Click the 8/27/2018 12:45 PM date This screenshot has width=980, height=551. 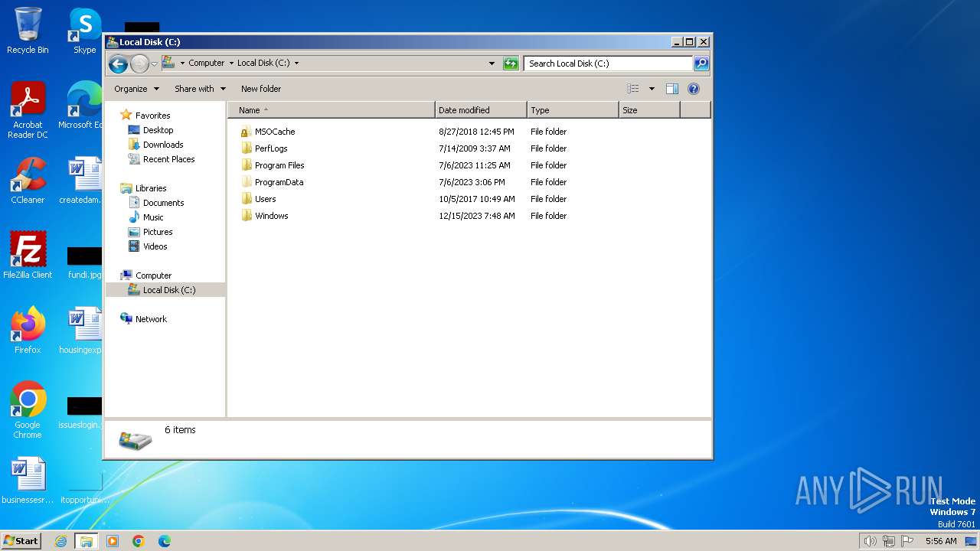coord(476,132)
